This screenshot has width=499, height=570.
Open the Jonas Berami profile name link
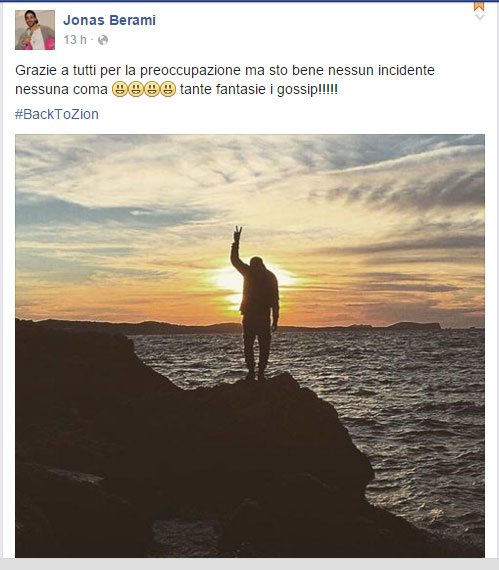(x=109, y=20)
